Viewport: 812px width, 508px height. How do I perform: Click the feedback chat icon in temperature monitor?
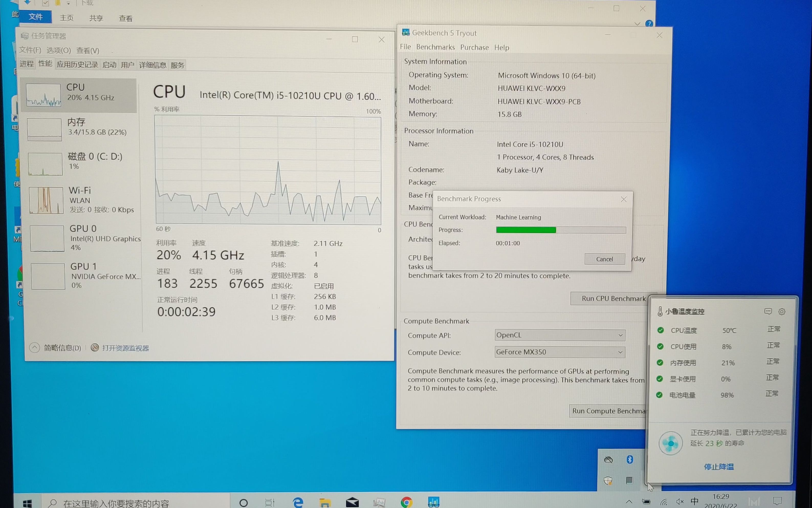(768, 311)
